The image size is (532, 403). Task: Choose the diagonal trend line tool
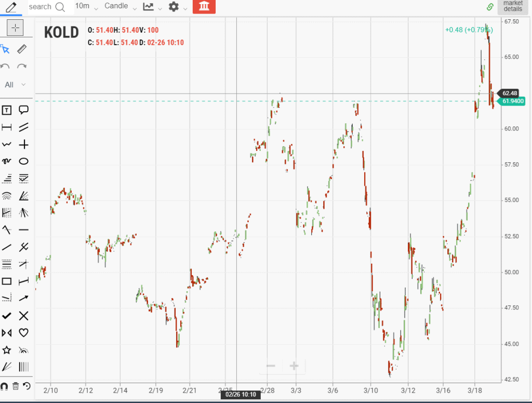pos(6,247)
